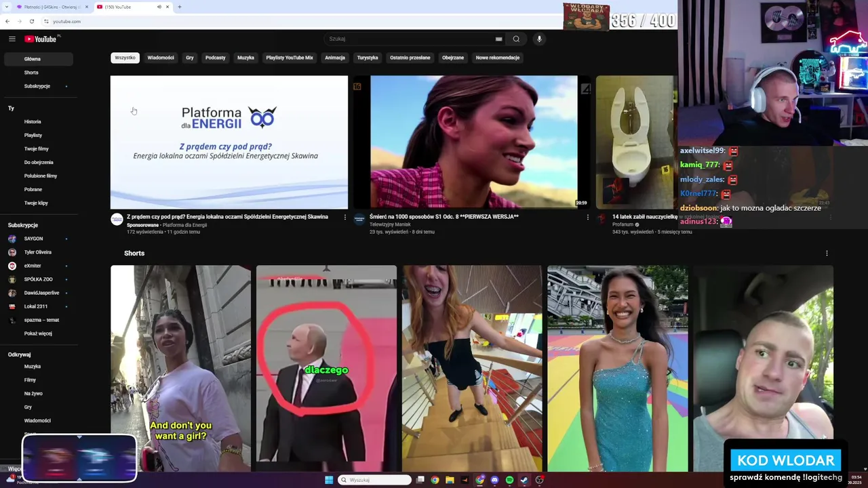The width and height of the screenshot is (868, 488).
Task: Select the Muzyka filter chip
Action: click(x=245, y=58)
